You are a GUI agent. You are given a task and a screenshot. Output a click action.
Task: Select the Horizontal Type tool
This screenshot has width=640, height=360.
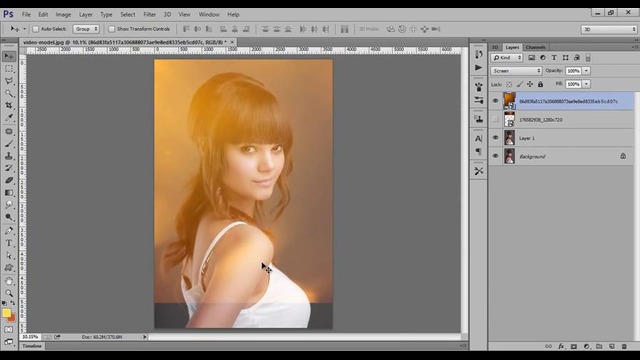point(9,243)
